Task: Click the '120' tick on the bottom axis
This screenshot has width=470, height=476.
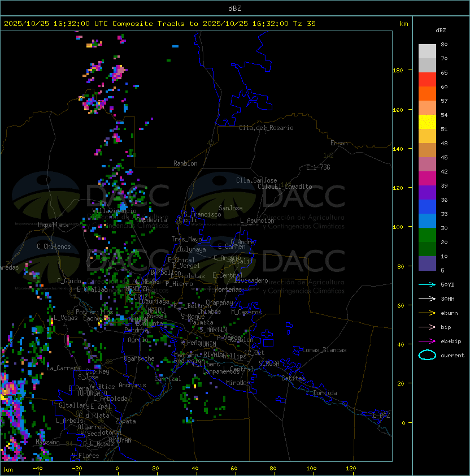Action: [x=350, y=469]
